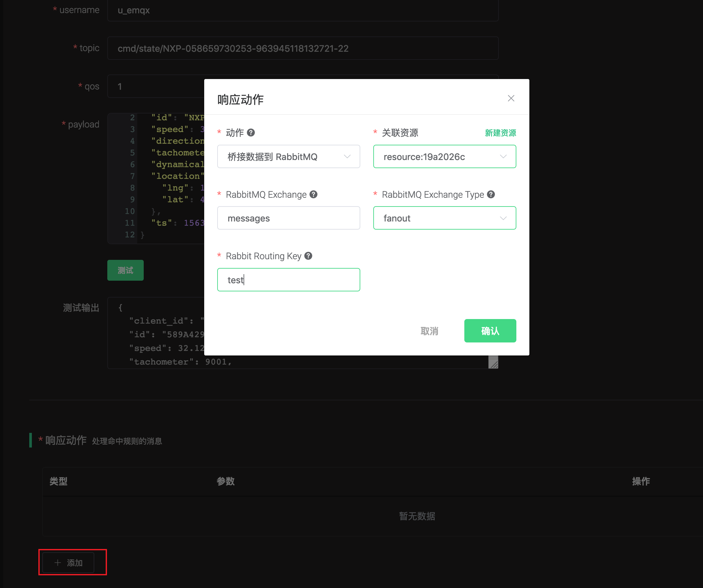Image resolution: width=703 pixels, height=588 pixels.
Task: Expand the 关联资源 resource dropdown
Action: coord(444,156)
